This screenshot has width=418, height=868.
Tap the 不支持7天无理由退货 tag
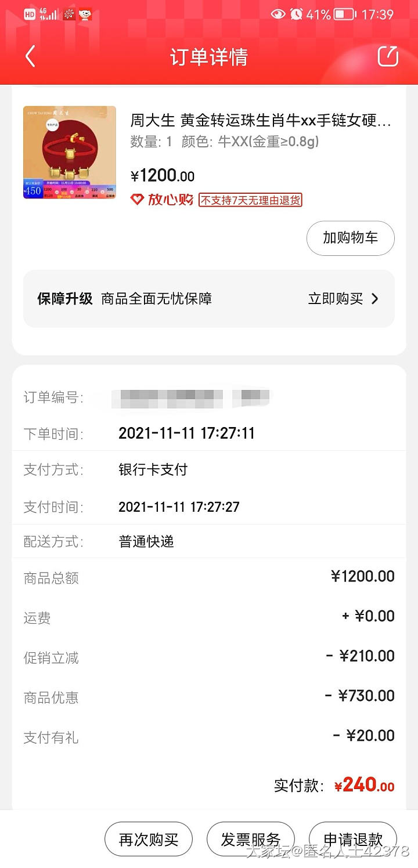pyautogui.click(x=250, y=200)
